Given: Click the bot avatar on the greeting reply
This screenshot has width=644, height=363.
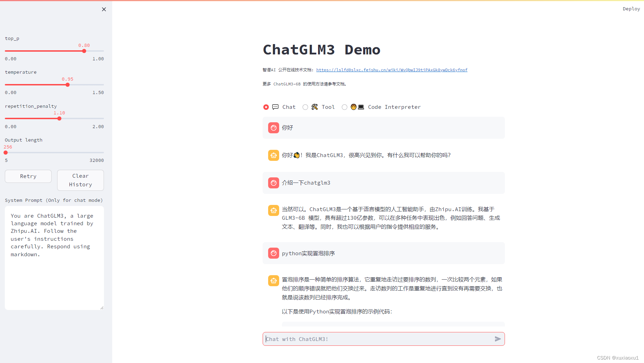Looking at the screenshot, I should point(273,155).
